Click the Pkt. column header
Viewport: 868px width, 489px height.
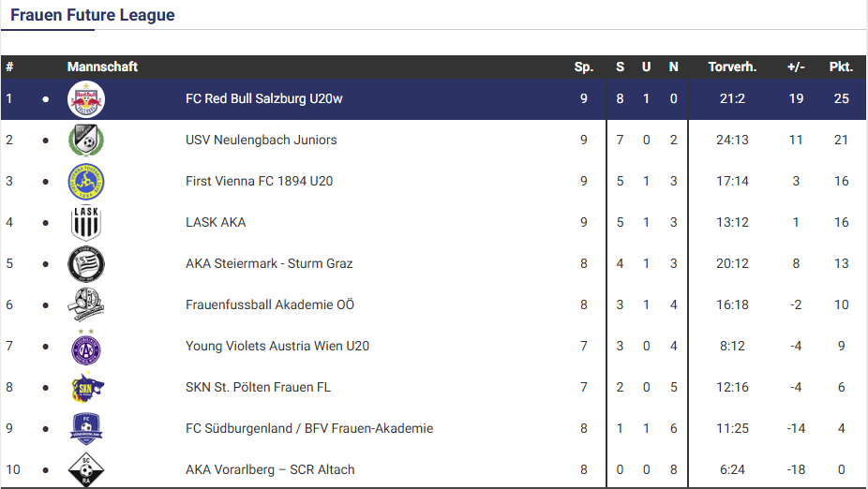tap(841, 67)
